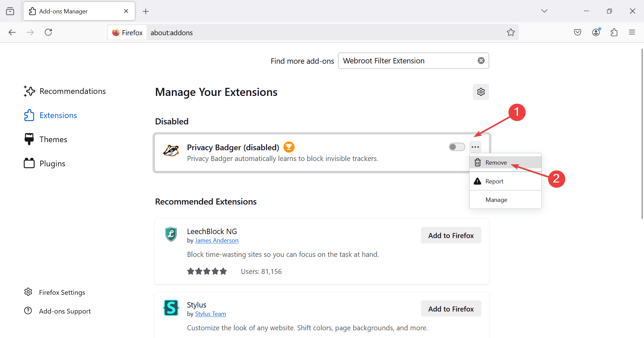644x338 pixels.
Task: Click the page's vertical scrollbar
Action: (x=642, y=134)
